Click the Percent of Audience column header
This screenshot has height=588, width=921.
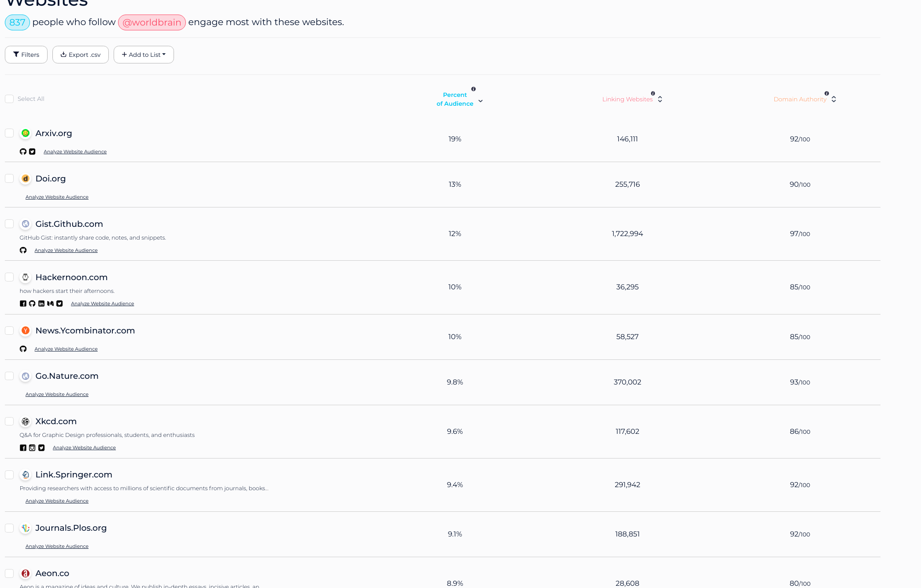455,99
